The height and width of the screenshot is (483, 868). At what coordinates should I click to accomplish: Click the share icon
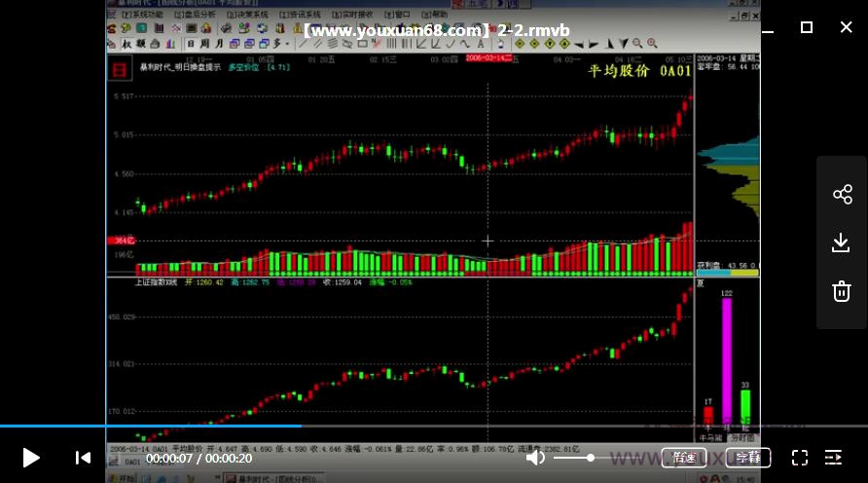842,195
